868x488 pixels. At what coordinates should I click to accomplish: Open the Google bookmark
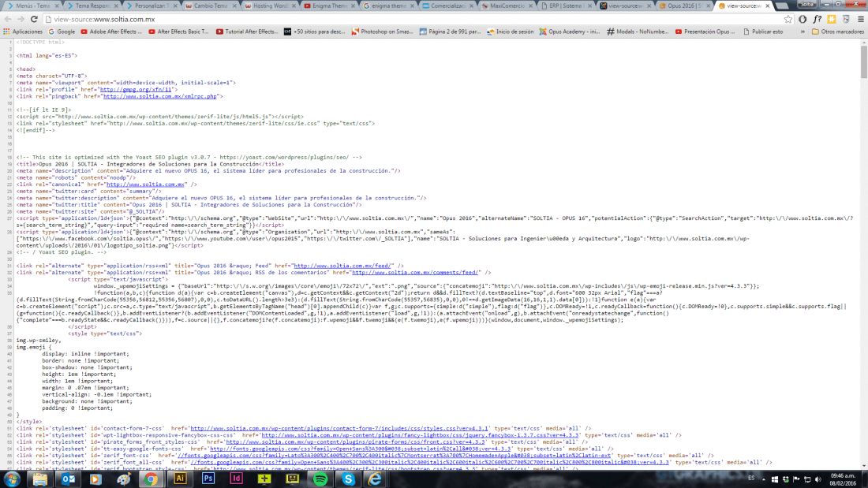coord(62,32)
